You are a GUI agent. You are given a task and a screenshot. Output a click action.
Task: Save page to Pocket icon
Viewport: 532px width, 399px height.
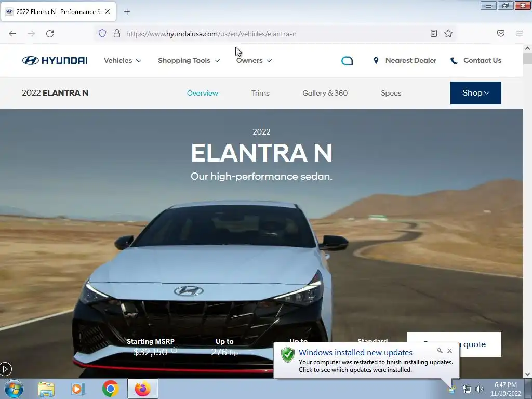tap(501, 33)
